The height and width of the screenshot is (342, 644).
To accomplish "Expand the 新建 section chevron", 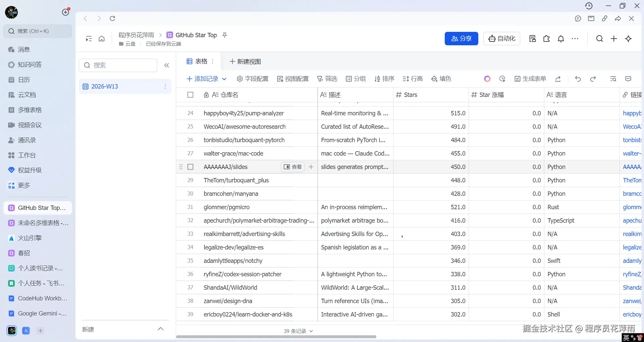I will point(161,329).
